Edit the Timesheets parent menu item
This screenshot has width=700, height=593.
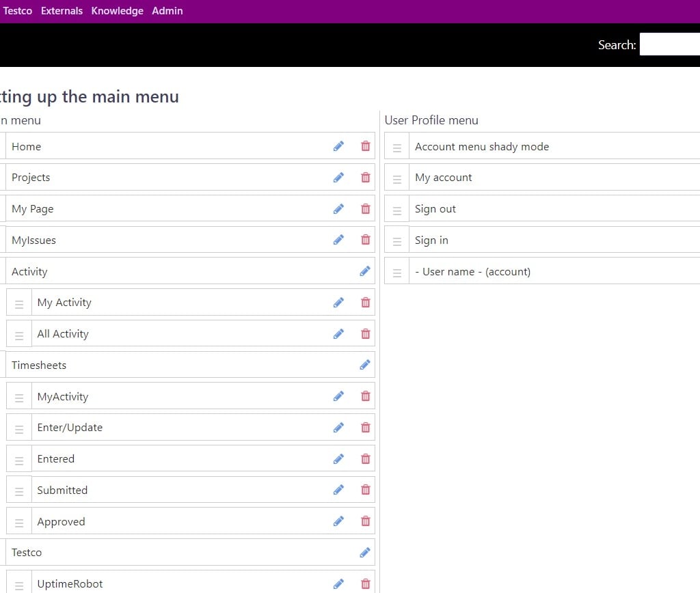point(365,365)
